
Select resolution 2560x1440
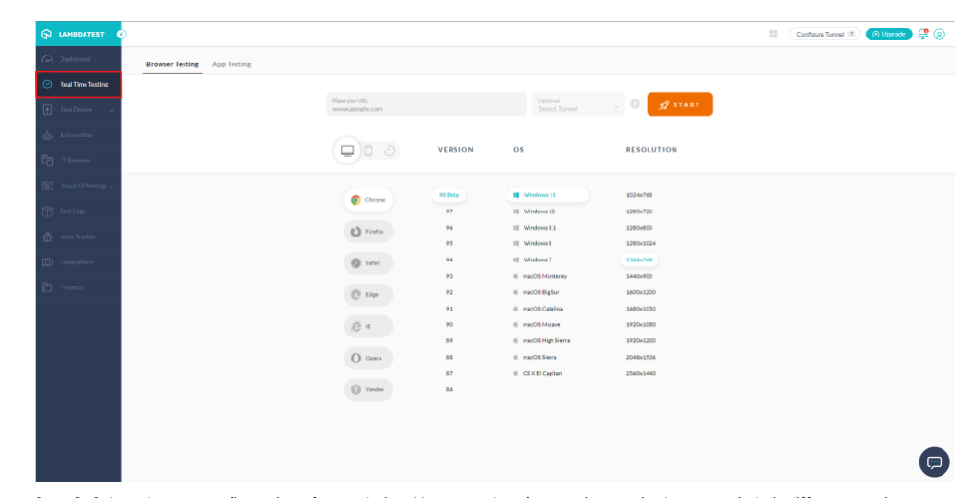point(641,373)
